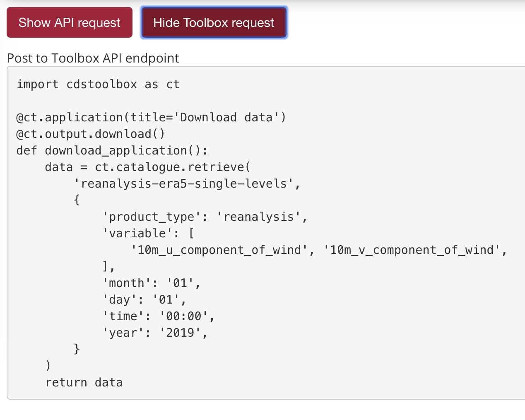Click the Post to Toolbox API endpoint heading

pos(93,58)
